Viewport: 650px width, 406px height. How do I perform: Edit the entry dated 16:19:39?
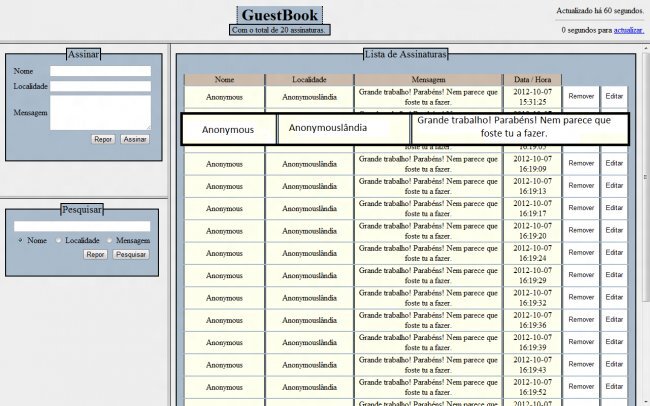coord(614,342)
